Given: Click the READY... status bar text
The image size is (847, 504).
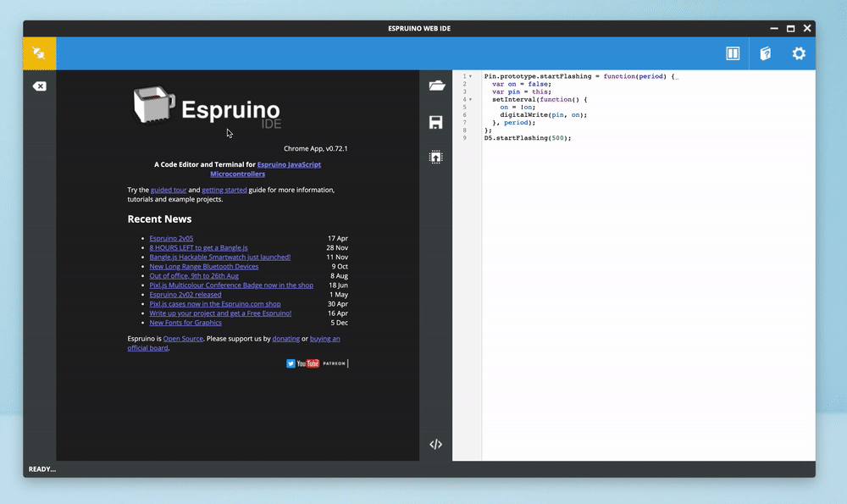Looking at the screenshot, I should pos(42,469).
